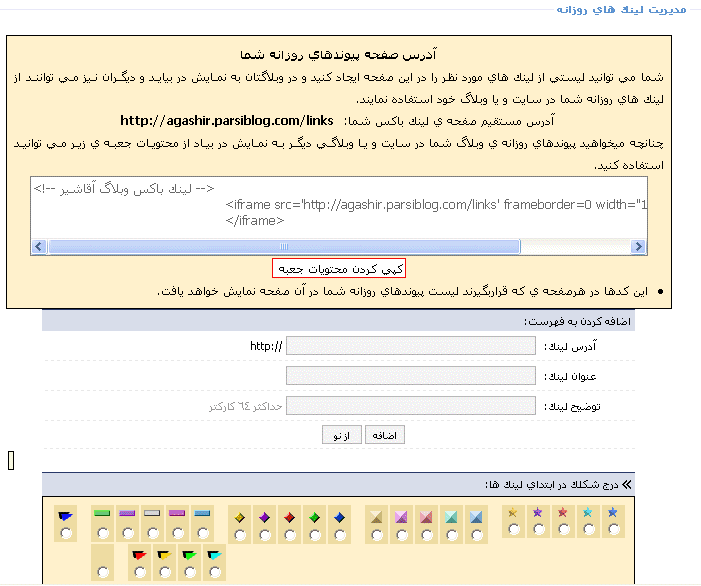Click the code box right scroll arrow

click(638, 246)
